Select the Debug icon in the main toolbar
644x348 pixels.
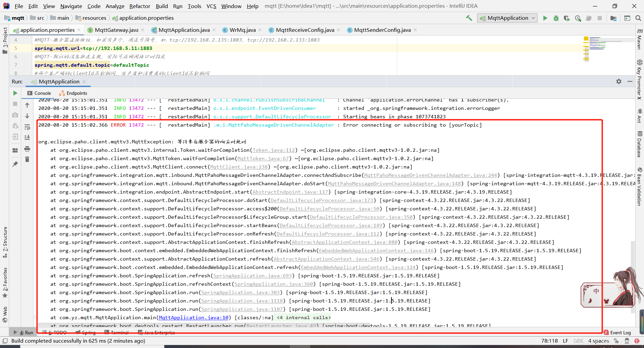click(x=556, y=18)
